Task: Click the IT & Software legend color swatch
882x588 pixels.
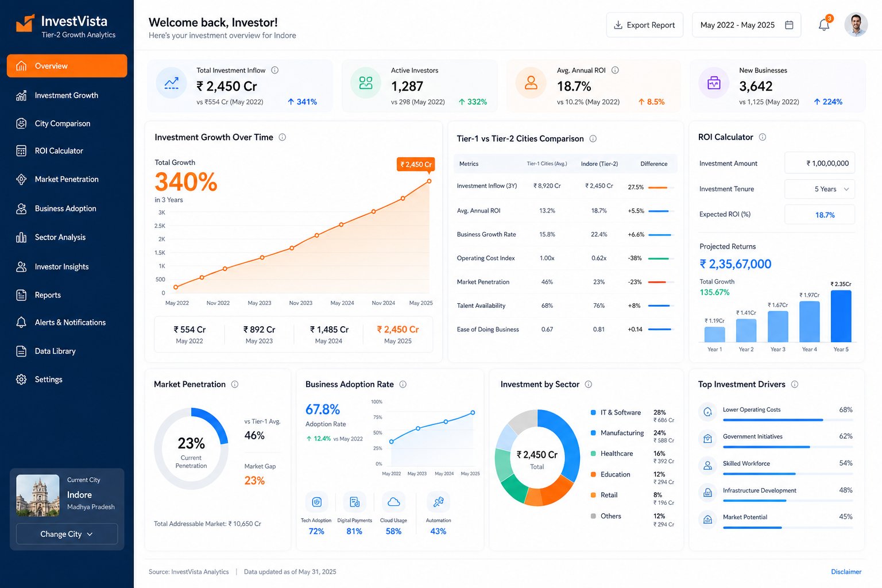Action: point(593,412)
